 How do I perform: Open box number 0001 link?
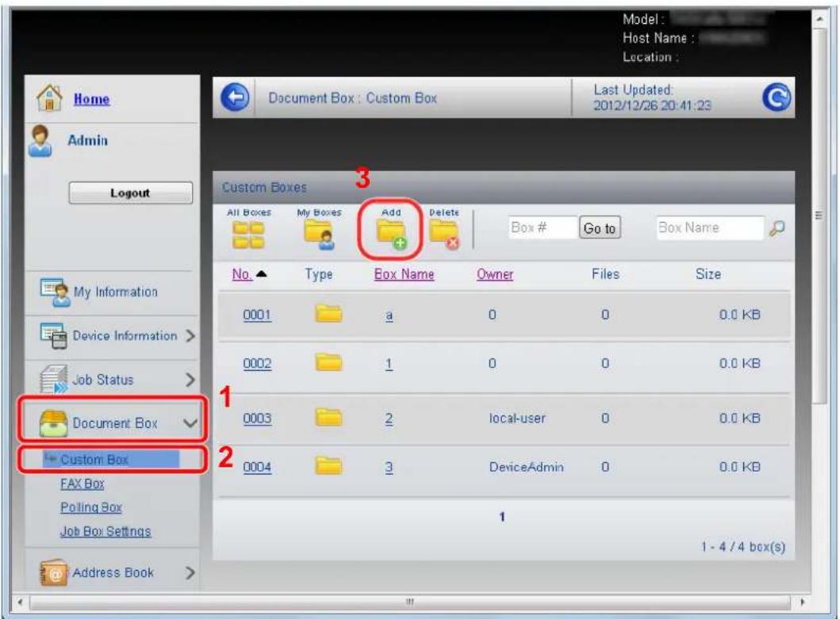[x=257, y=315]
